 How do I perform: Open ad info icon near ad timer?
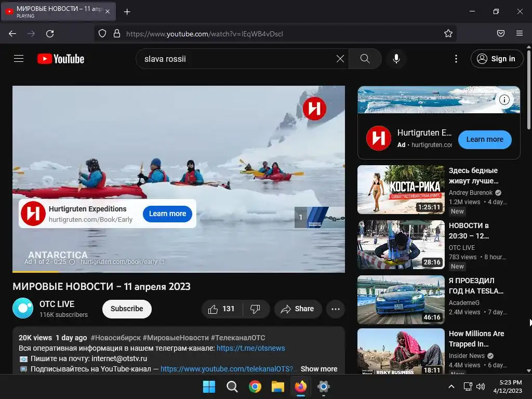(72, 262)
